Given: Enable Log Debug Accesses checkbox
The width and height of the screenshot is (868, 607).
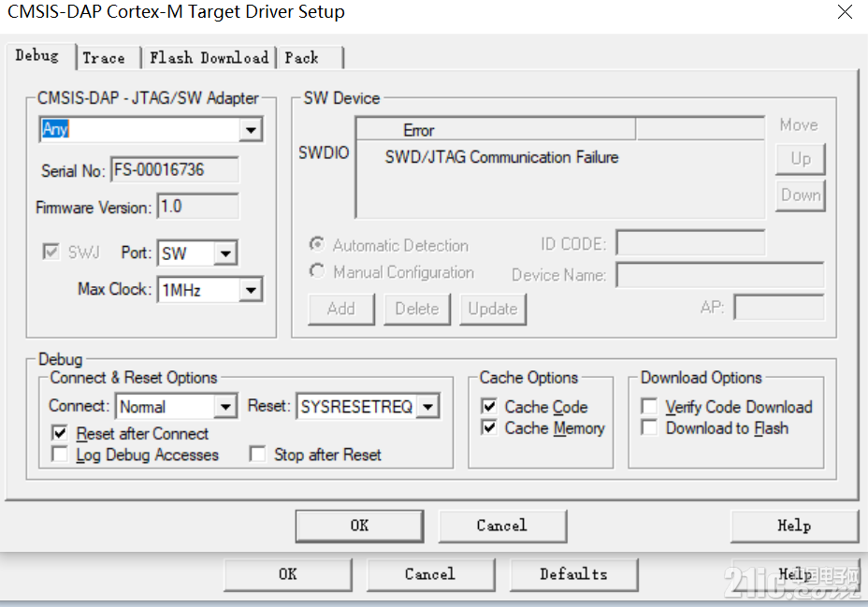Looking at the screenshot, I should (59, 455).
